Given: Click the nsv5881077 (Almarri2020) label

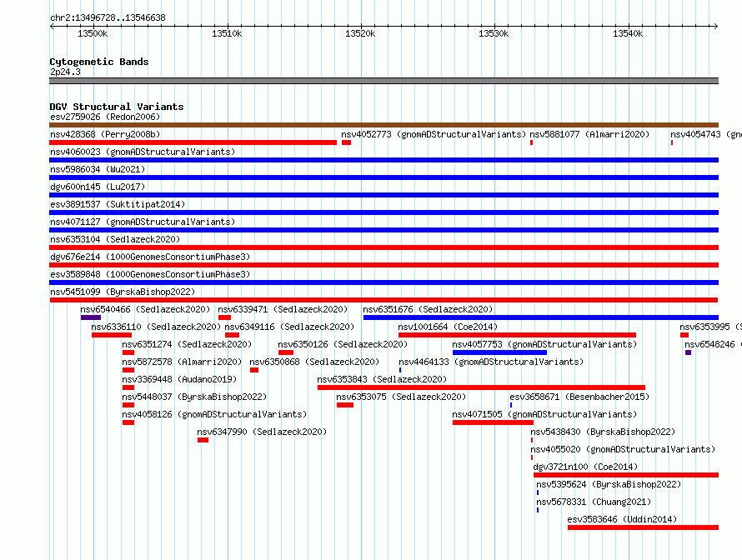Looking at the screenshot, I should pyautogui.click(x=589, y=134).
